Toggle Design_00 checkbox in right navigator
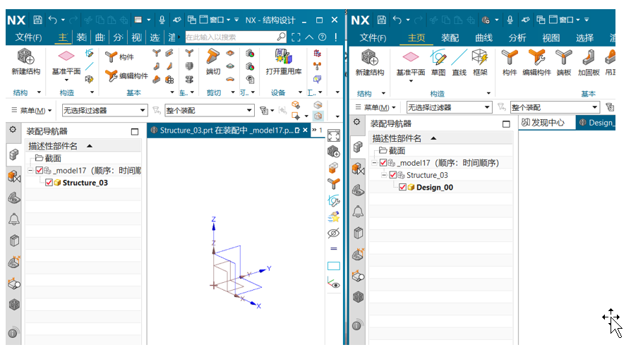The image size is (631, 364). coord(402,187)
